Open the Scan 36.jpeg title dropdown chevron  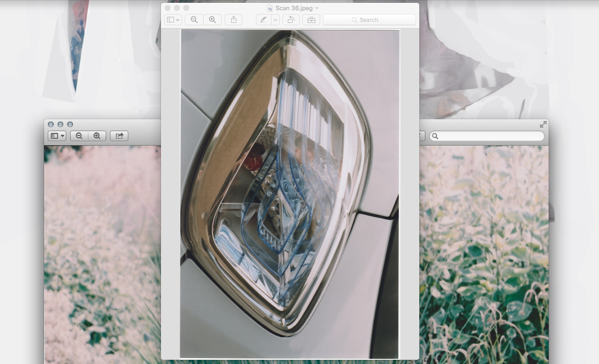pyautogui.click(x=317, y=8)
